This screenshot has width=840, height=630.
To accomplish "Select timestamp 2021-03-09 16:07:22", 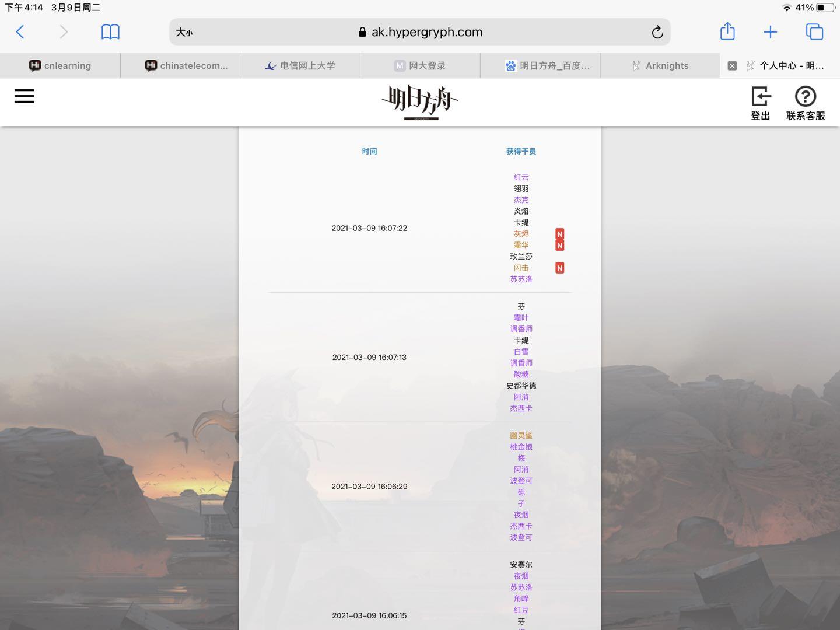I will click(x=369, y=228).
